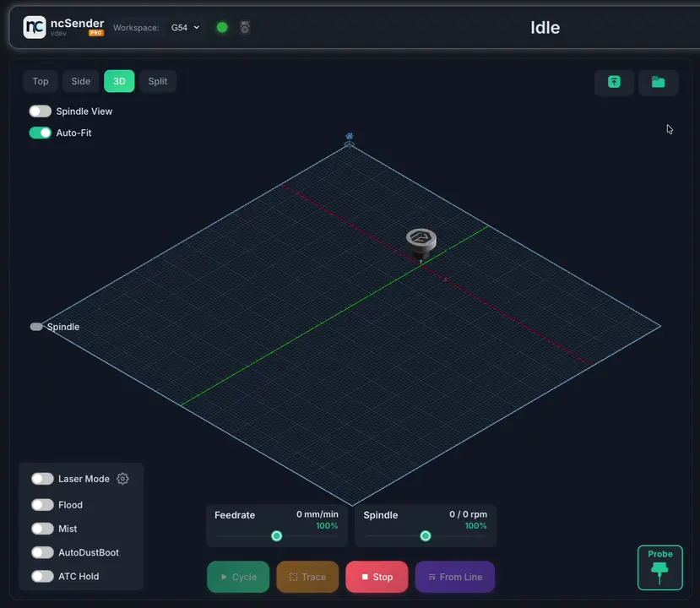Switch to Side view
Viewport: 700px width, 608px height.
coord(81,81)
